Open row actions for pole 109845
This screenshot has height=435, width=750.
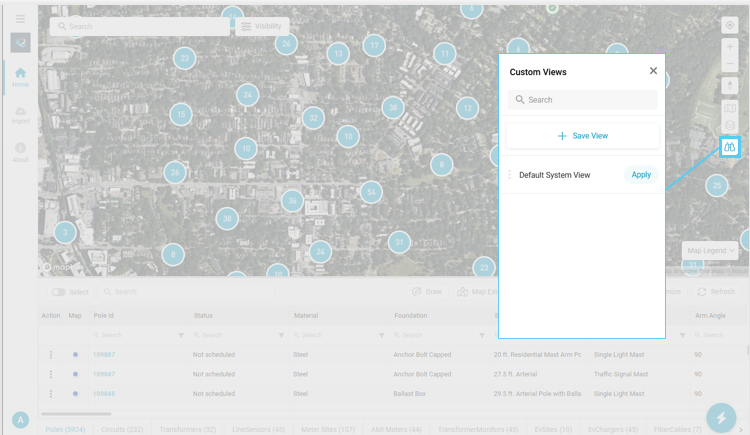click(x=51, y=394)
